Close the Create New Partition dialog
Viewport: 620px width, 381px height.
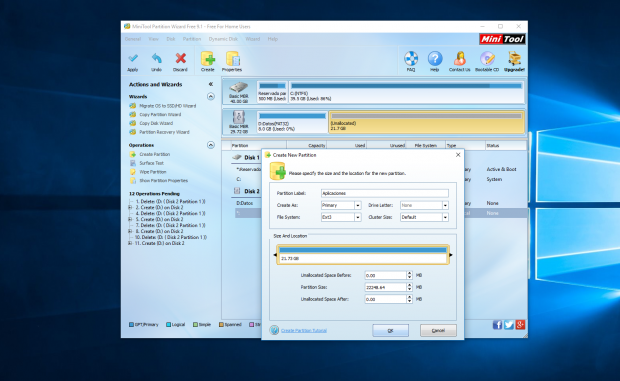(x=458, y=155)
